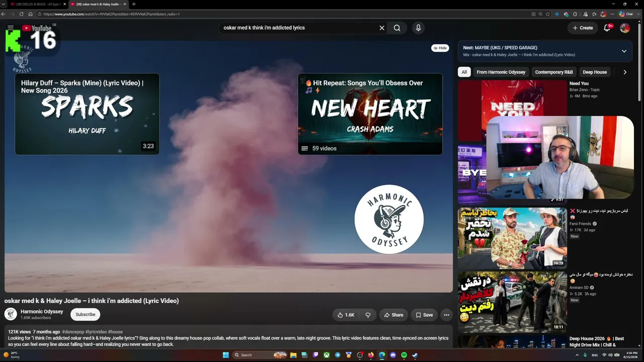Image resolution: width=644 pixels, height=362 pixels.
Task: Click the Harmonic Odyssey channel end-screen logo
Action: point(389,219)
